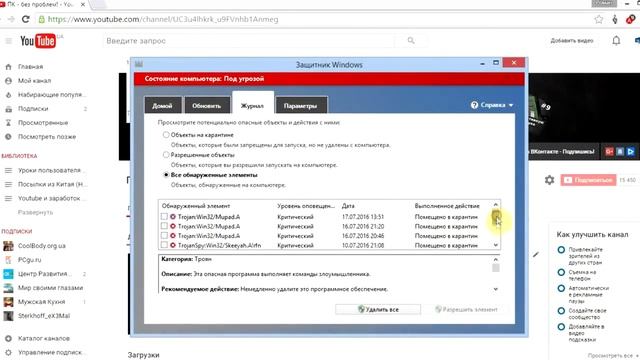Select Объекты на карантине radio option
The image size is (640, 360).
click(x=166, y=135)
